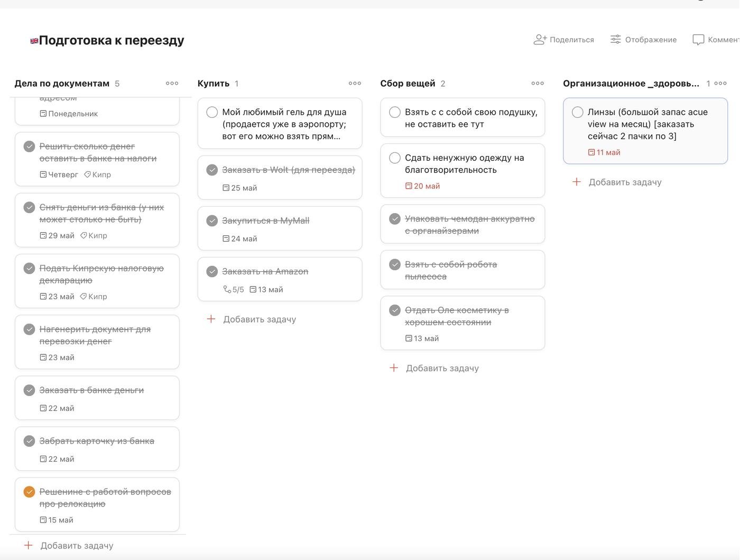Open the Купить section three-dot menu

point(355,84)
